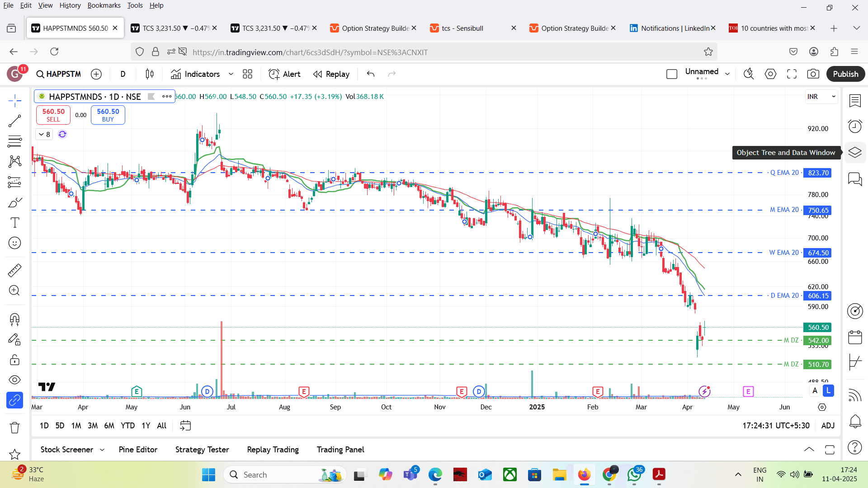Click the 560.50 BUY button
868x488 pixels.
pos(108,115)
